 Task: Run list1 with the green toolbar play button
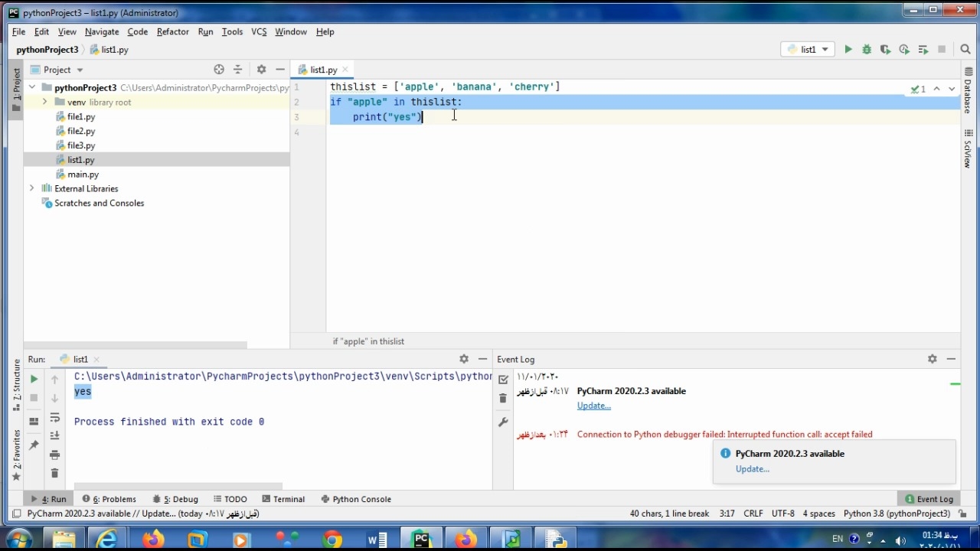click(848, 50)
